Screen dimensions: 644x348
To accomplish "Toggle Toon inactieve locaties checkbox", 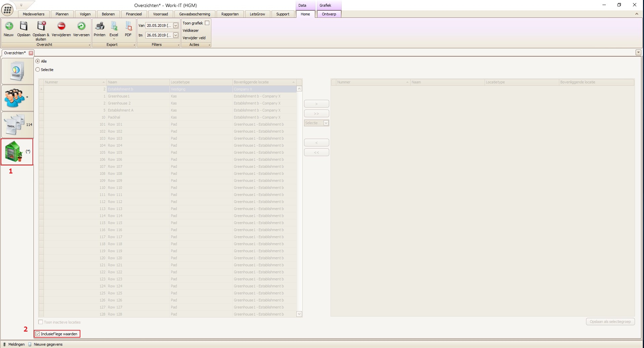I will click(41, 322).
